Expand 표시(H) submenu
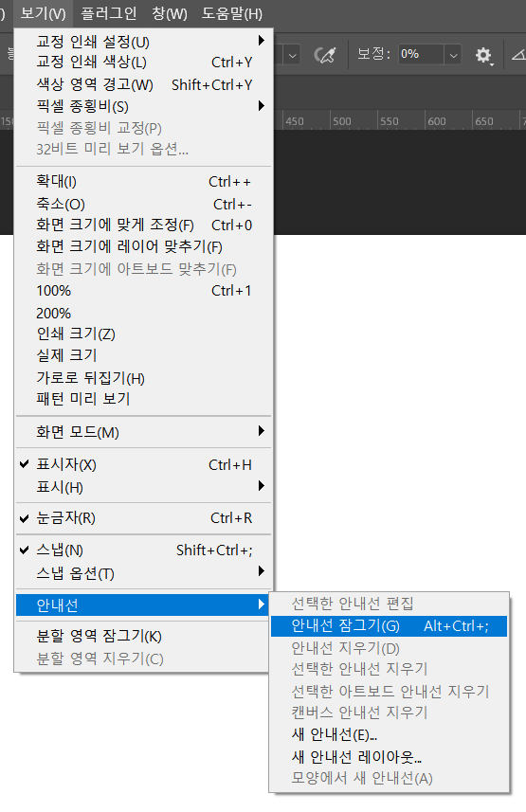This screenshot has height=812, width=526. pos(144,487)
